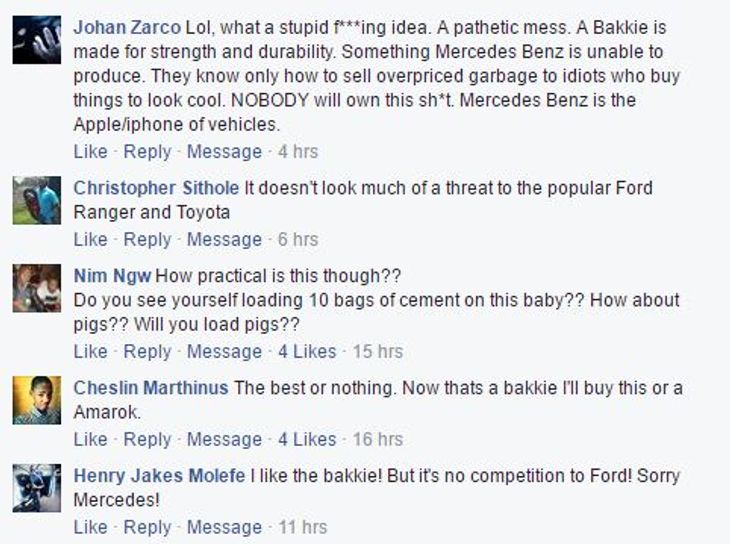Click the 6 hrs timestamp on Christopher's comment
730x544 pixels.
coord(298,240)
